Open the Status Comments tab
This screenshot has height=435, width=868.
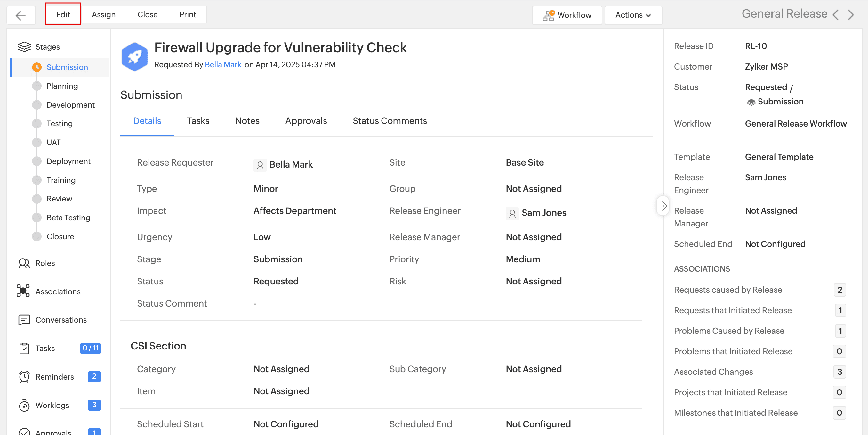pos(390,121)
